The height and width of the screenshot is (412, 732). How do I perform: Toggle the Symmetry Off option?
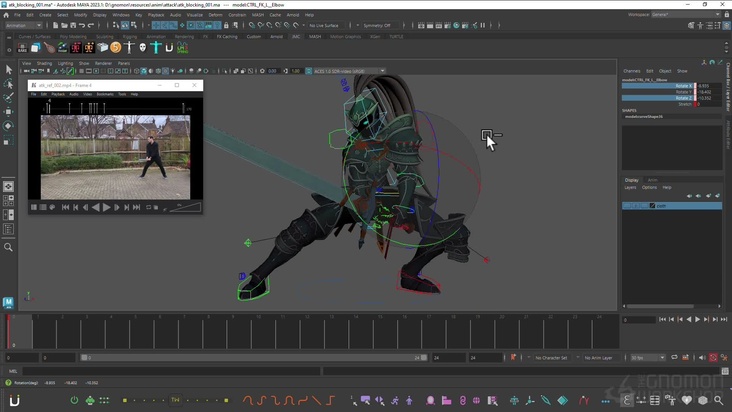pos(378,26)
